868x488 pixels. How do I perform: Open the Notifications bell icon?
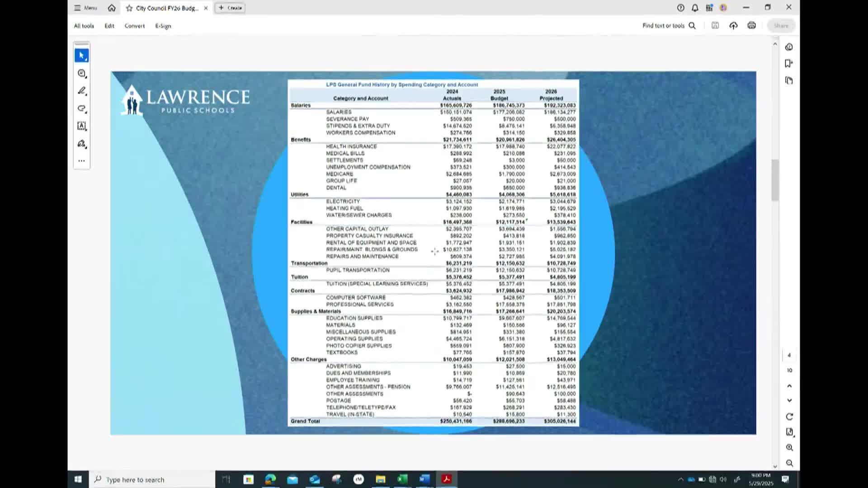click(x=695, y=8)
